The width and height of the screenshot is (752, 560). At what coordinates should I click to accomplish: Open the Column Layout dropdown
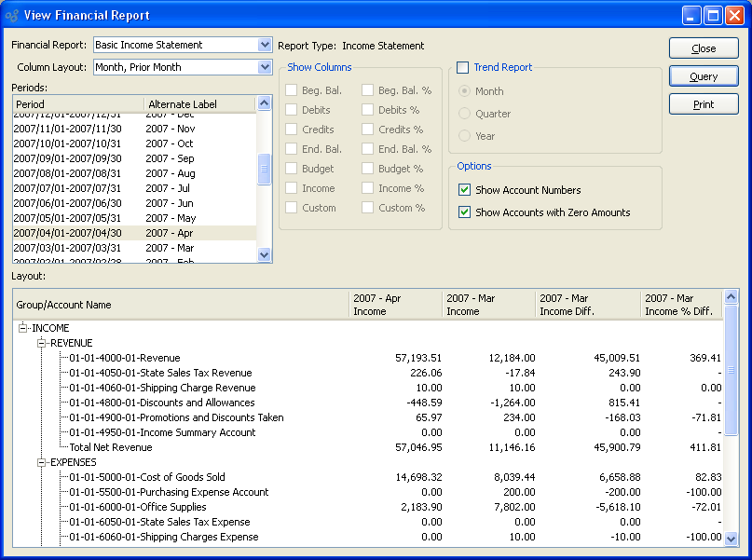pos(265,67)
